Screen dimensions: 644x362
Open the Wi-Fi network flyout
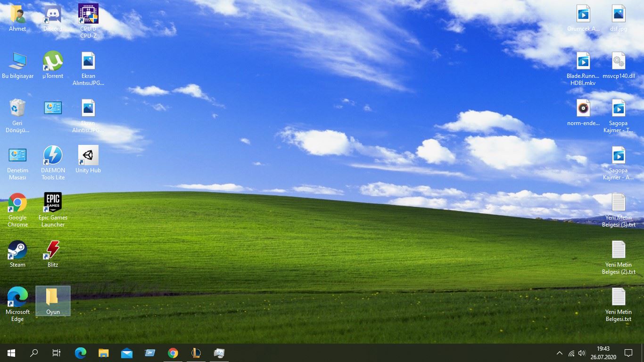tap(571, 353)
